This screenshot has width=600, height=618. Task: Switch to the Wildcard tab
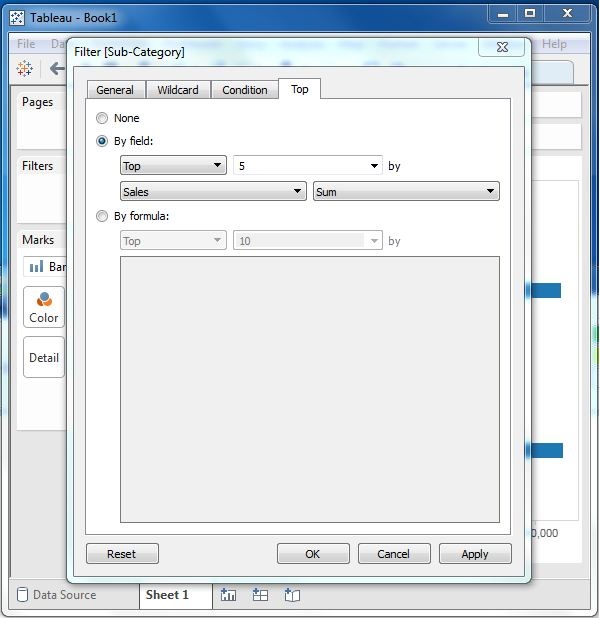coord(178,90)
